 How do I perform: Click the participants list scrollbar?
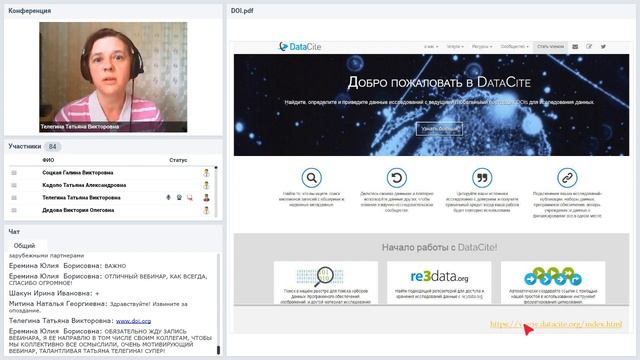pos(216,192)
